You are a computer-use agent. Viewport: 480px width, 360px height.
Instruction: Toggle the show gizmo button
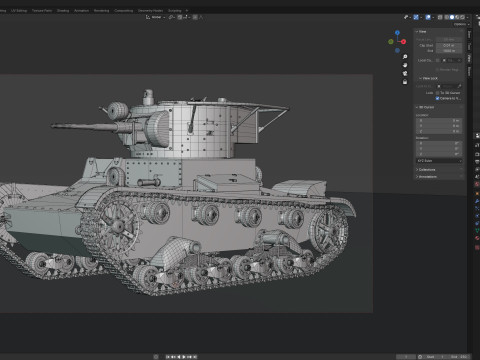[x=416, y=17]
